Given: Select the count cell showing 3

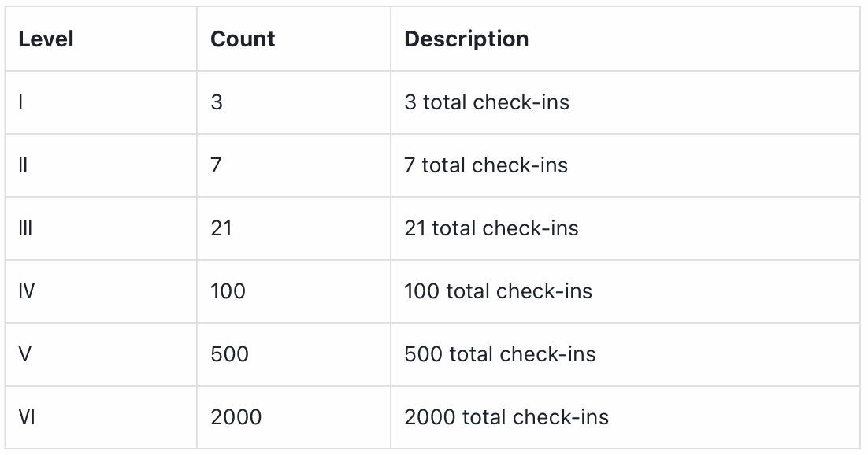Looking at the screenshot, I should click(x=217, y=102).
